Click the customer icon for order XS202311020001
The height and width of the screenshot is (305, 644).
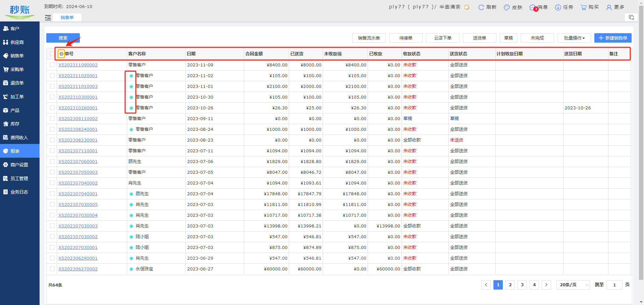(131, 76)
